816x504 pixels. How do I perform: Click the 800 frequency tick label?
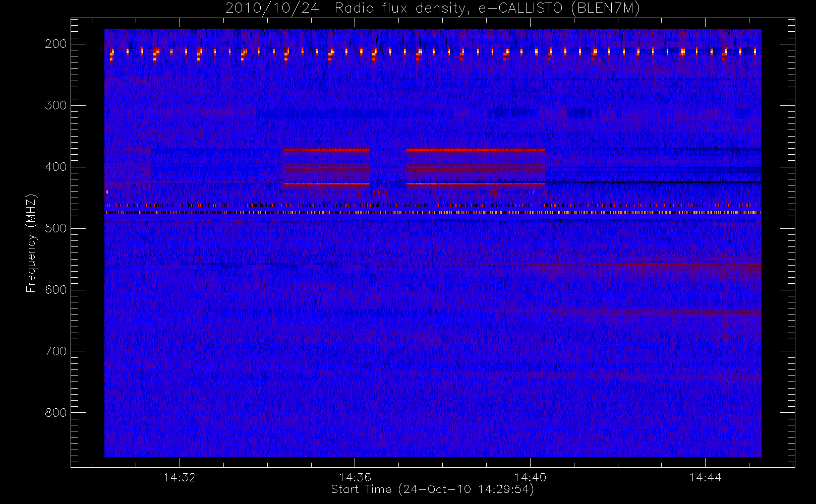pos(56,413)
